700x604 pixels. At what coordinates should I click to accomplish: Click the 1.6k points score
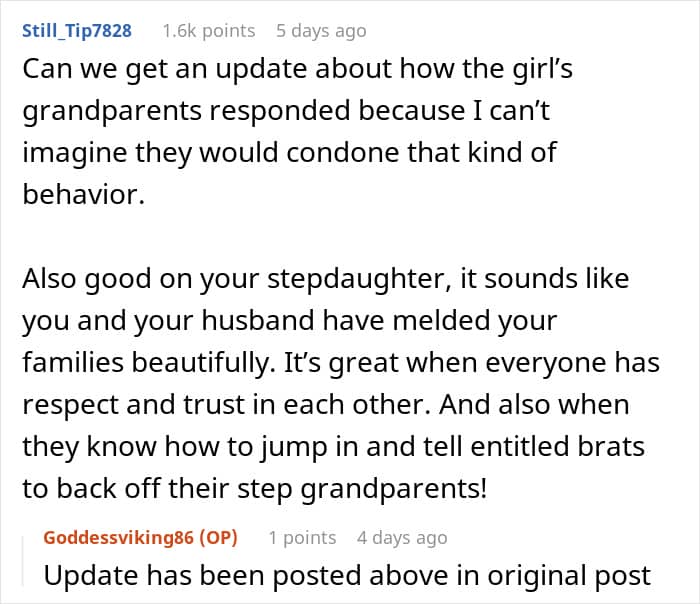(x=208, y=31)
